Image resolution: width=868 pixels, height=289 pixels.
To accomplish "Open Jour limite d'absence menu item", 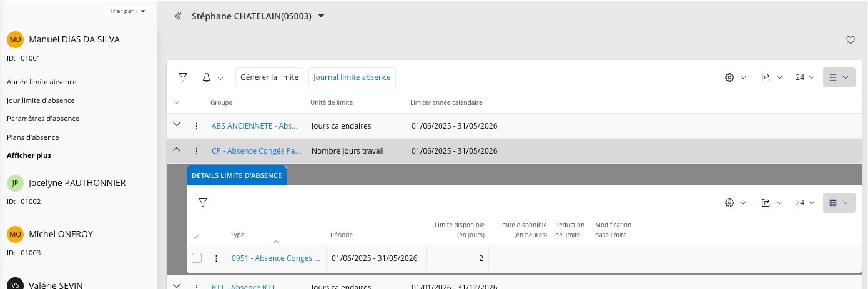I will [41, 100].
